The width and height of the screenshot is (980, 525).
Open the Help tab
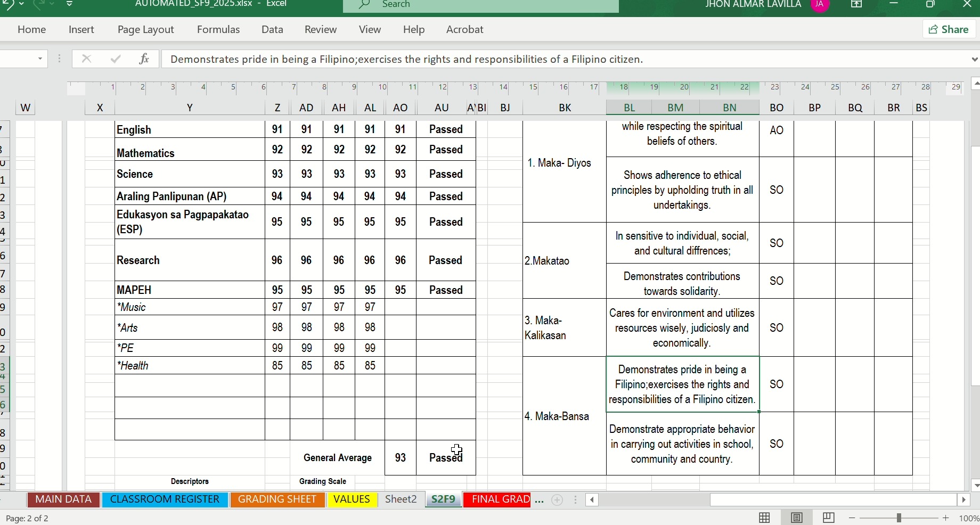(414, 29)
